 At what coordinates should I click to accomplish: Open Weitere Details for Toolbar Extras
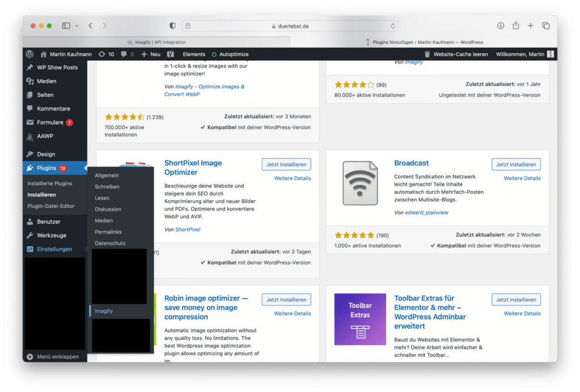(522, 314)
